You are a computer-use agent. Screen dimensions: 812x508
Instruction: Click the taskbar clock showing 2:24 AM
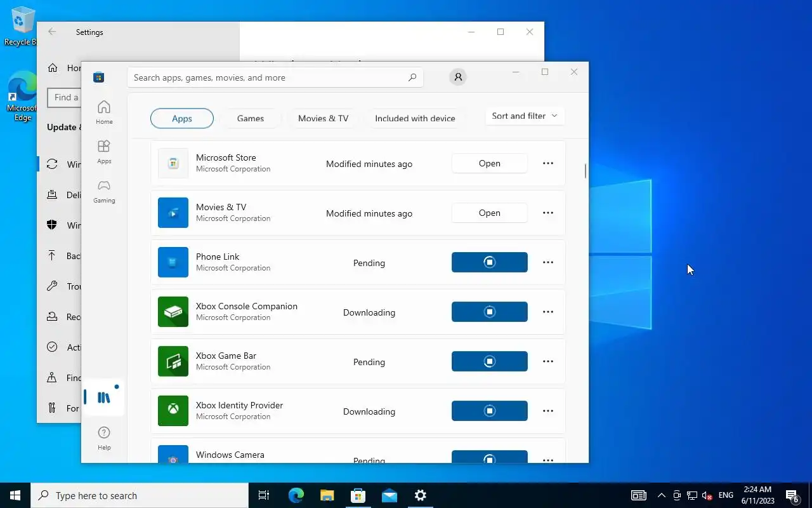click(757, 495)
